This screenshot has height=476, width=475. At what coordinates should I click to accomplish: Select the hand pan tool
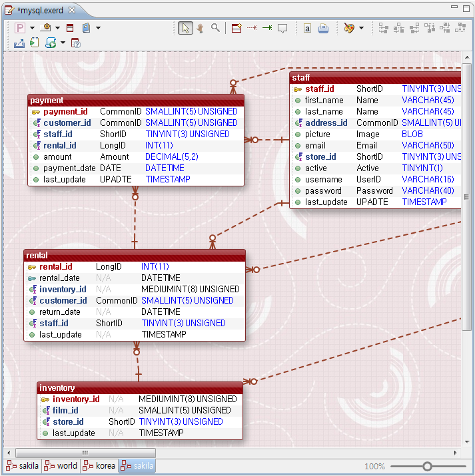(200, 28)
